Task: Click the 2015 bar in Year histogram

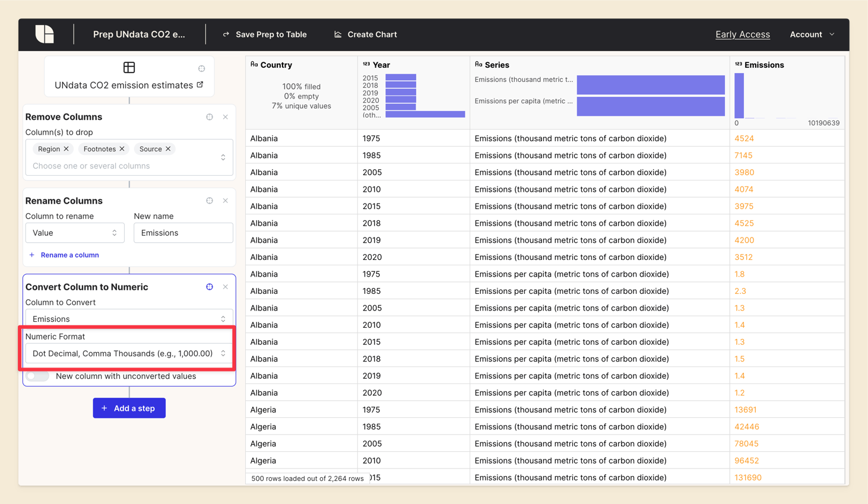Action: (401, 78)
